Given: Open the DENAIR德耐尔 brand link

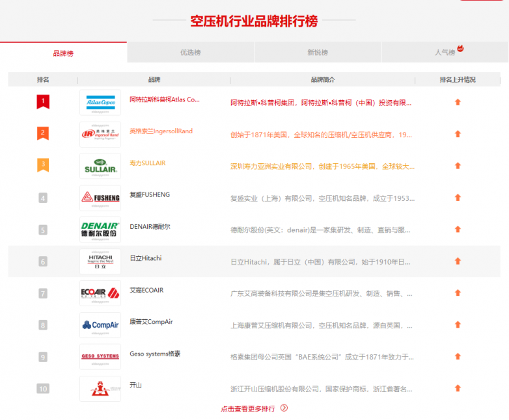Looking at the screenshot, I should pyautogui.click(x=150, y=226).
